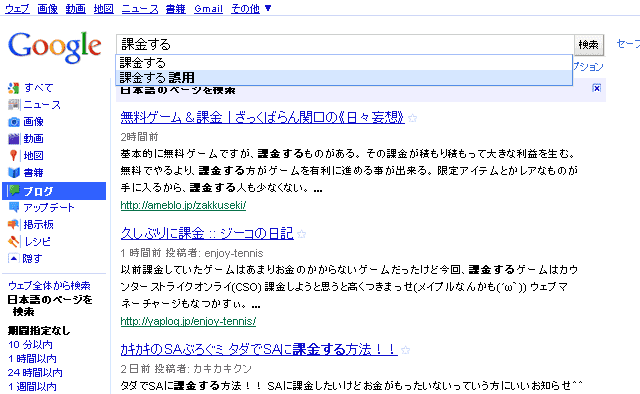The image size is (640, 394).
Task: Select 地図 text in left sidebar
Action: (33, 156)
